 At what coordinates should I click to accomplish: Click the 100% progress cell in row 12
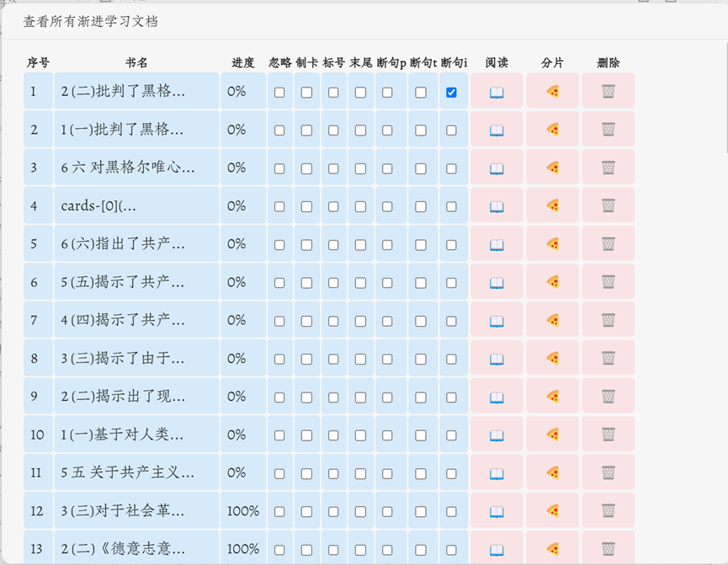click(x=243, y=510)
